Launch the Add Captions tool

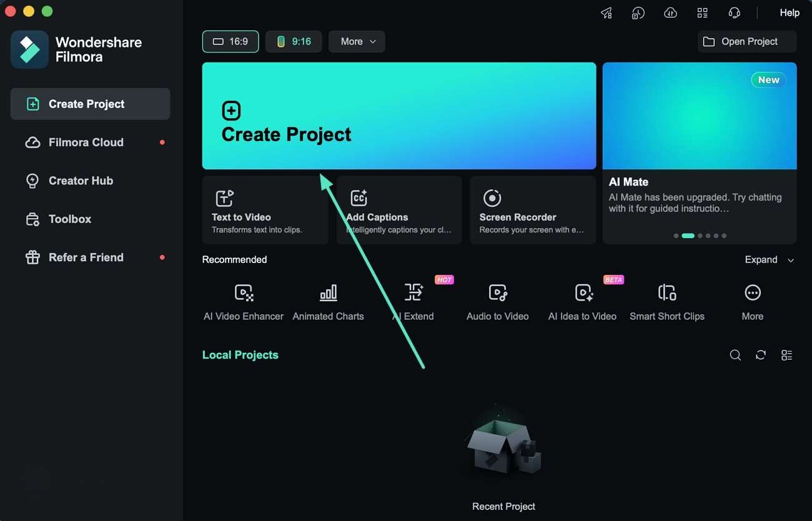399,210
